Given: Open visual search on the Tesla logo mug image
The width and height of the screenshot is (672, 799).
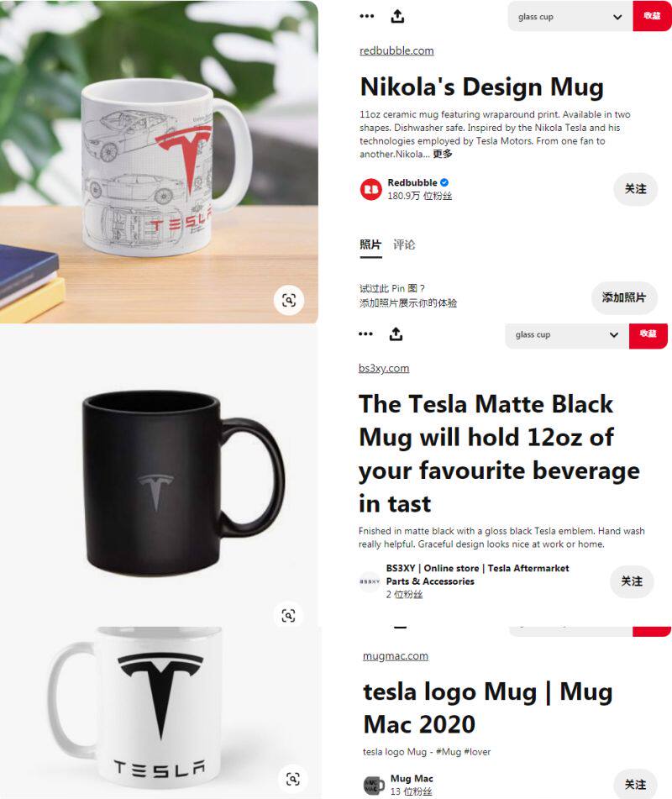Looking at the screenshot, I should pyautogui.click(x=293, y=779).
